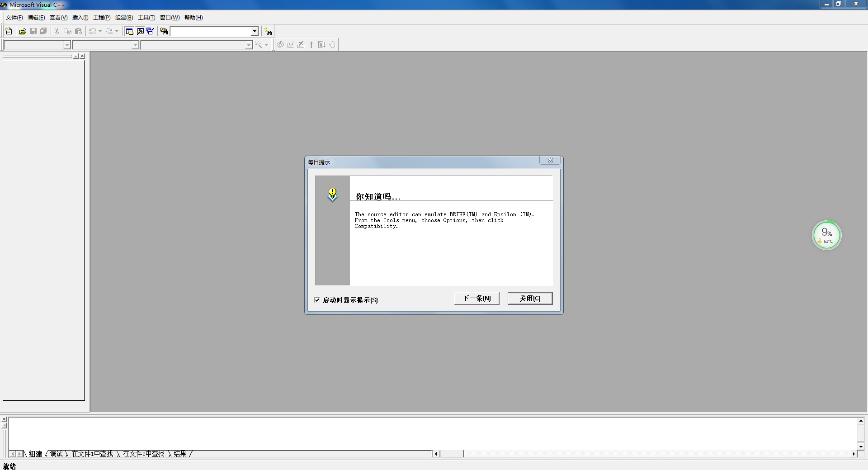
Task: Select the 结果 output tab
Action: point(180,454)
